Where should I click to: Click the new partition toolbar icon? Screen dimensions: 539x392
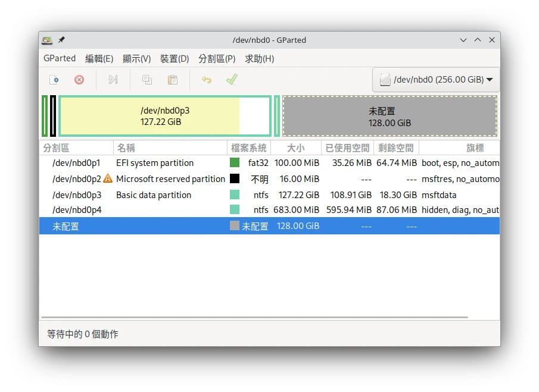pos(54,80)
